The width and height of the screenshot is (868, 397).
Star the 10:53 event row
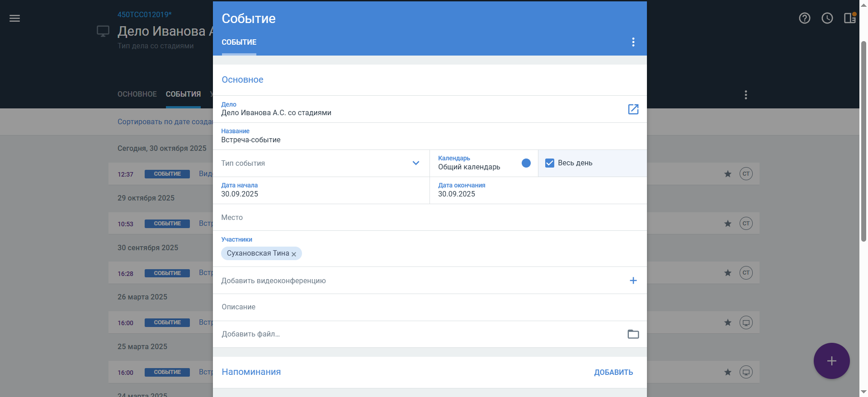pos(727,224)
